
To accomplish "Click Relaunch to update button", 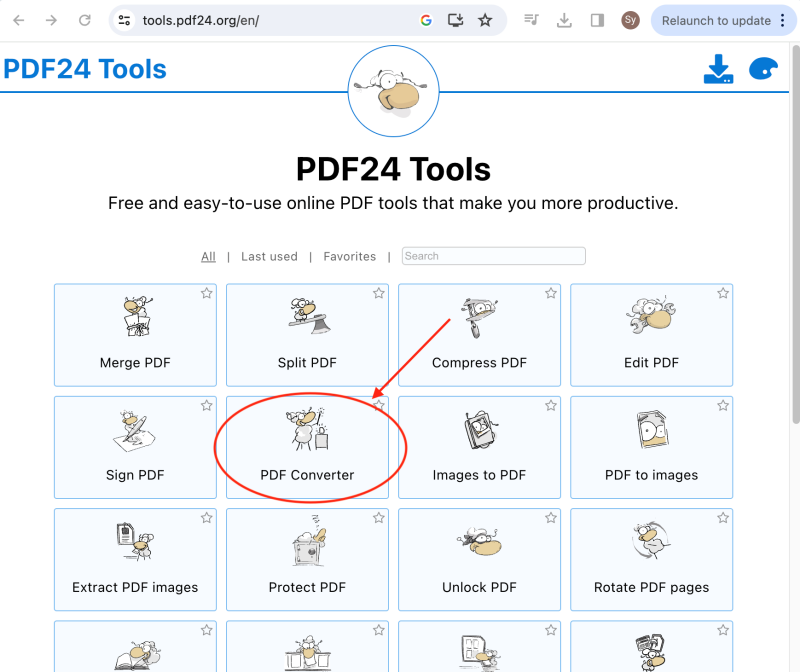I will [716, 20].
